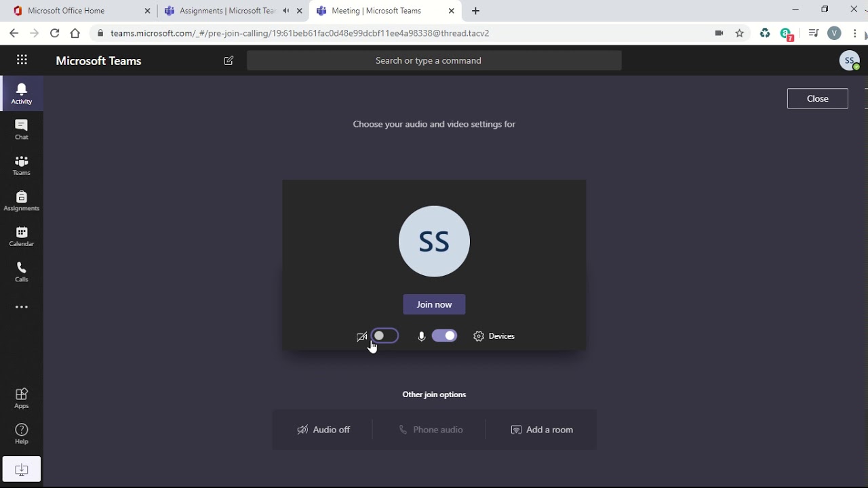Go back in the browser

point(14,33)
